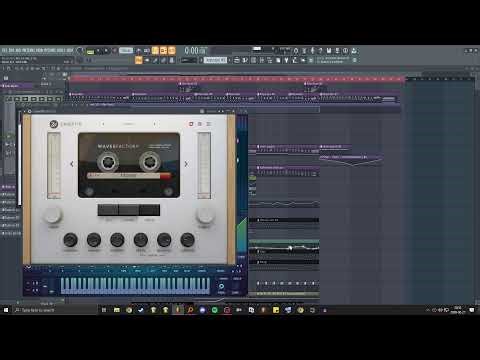This screenshot has height=360, width=480.
Task: Click the left VU meter in Cassette
Action: coord(54,165)
